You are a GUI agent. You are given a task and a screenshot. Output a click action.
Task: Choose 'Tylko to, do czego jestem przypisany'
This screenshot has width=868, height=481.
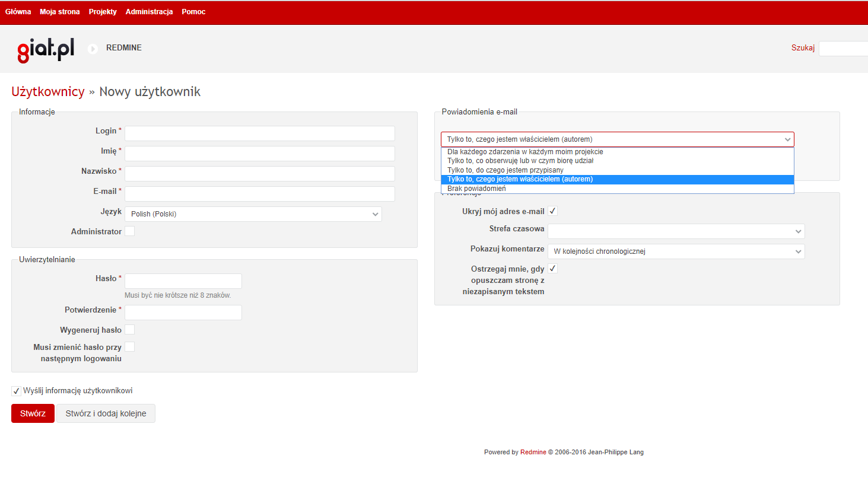[x=617, y=170]
